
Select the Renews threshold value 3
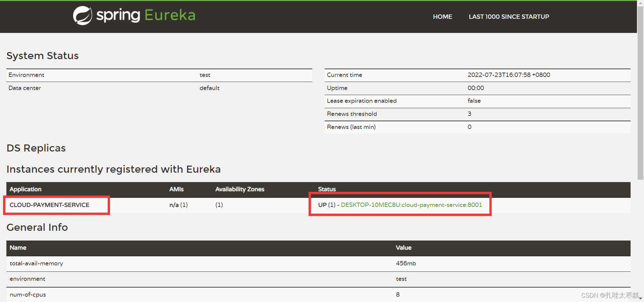(470, 114)
